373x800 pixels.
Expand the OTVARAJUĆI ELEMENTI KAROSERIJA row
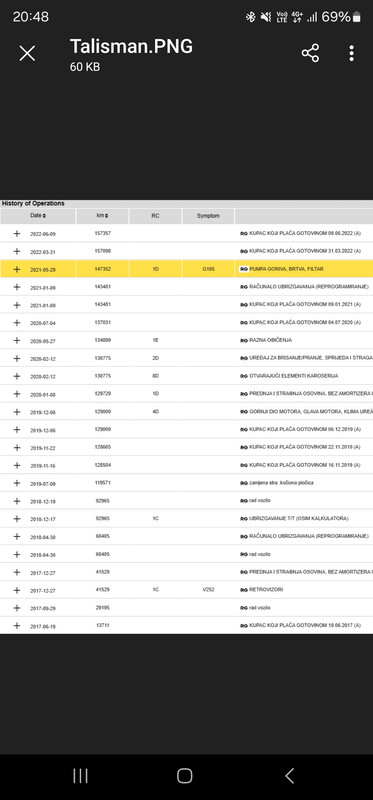17,376
